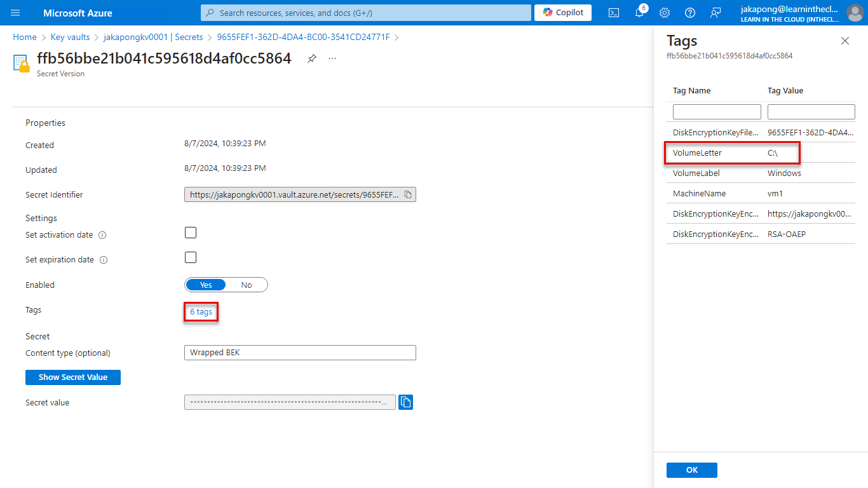Set Enabled toggle to No

coord(247,285)
